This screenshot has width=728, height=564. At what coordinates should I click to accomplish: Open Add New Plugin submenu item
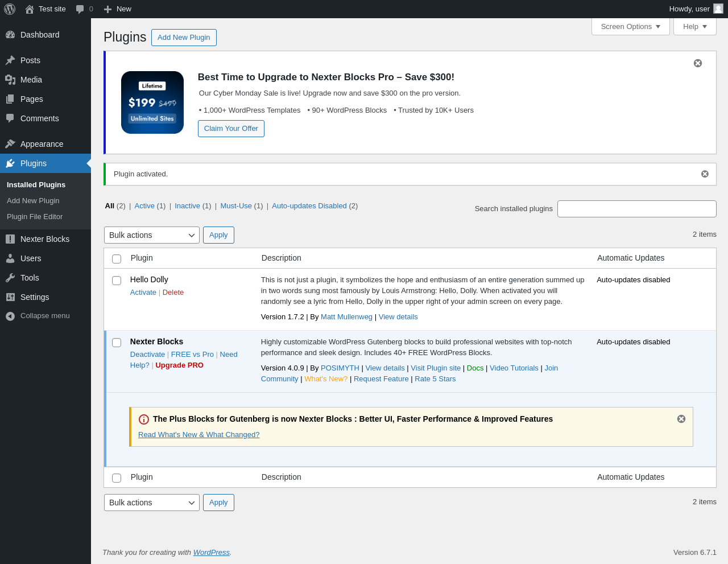(33, 201)
